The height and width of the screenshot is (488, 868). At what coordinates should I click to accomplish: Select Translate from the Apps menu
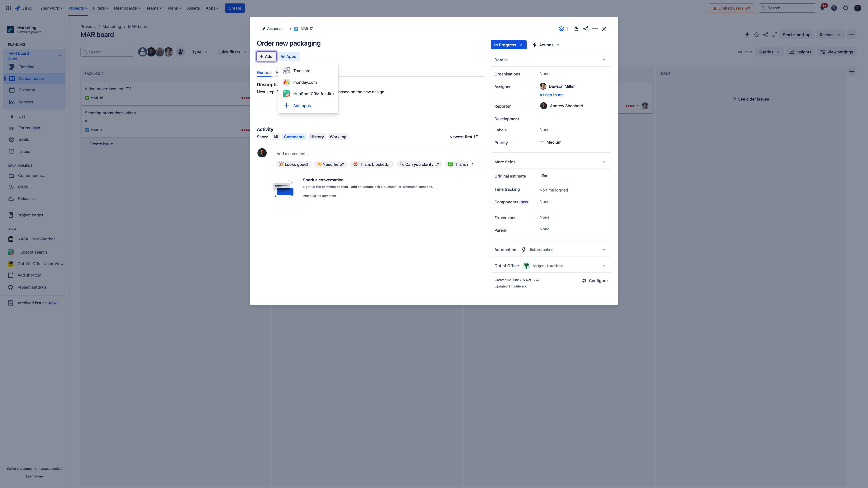click(x=308, y=71)
